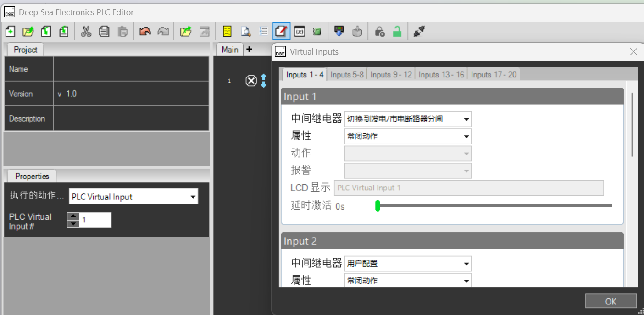Click the grey locked padlock icon
Image resolution: width=644 pixels, height=315 pixels.
click(379, 32)
